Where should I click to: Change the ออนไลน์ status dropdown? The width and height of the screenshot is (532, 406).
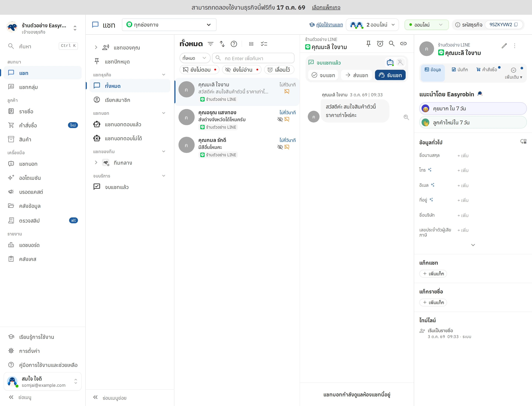tap(427, 25)
